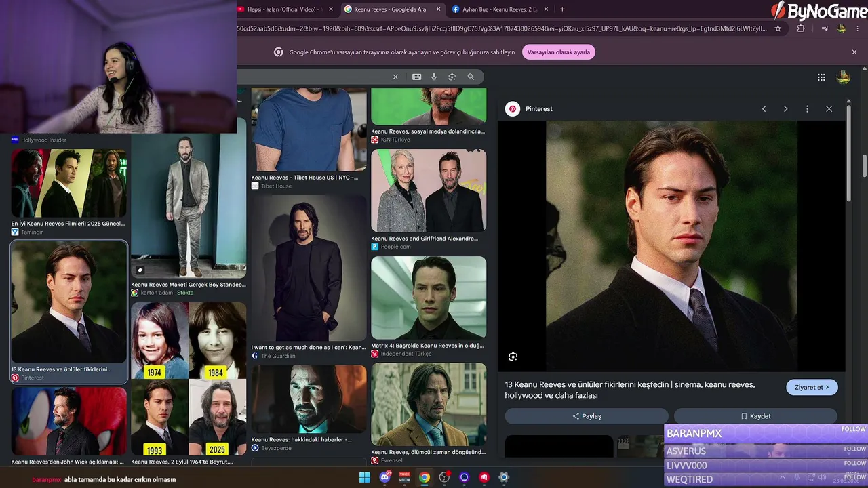Viewport: 868px width, 488px height.
Task: Open the 'Keanu Reeves, ölümcül zaman döngüsünd...' thumbnail
Action: pos(429,404)
